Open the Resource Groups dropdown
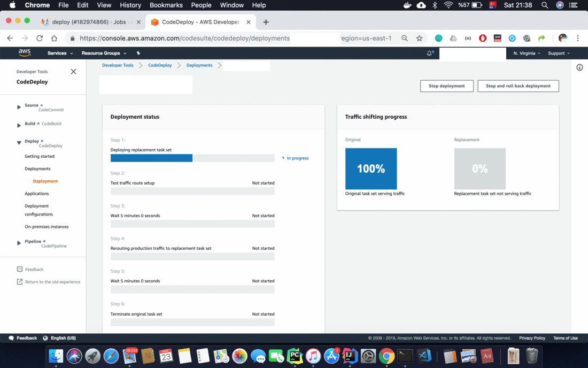The image size is (588, 368). pos(104,53)
